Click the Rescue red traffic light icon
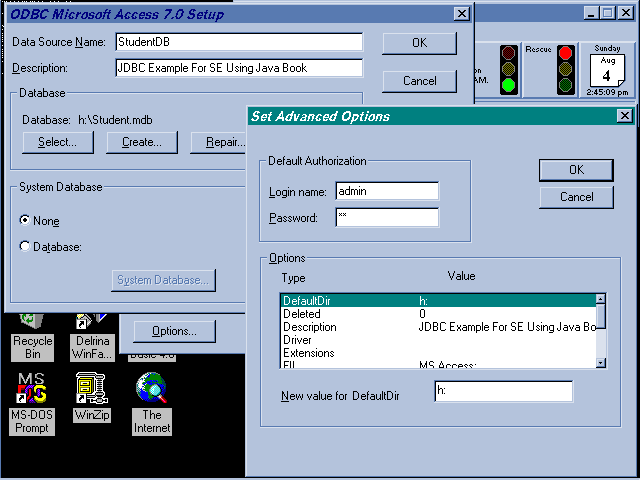This screenshot has width=640, height=480. [x=565, y=69]
